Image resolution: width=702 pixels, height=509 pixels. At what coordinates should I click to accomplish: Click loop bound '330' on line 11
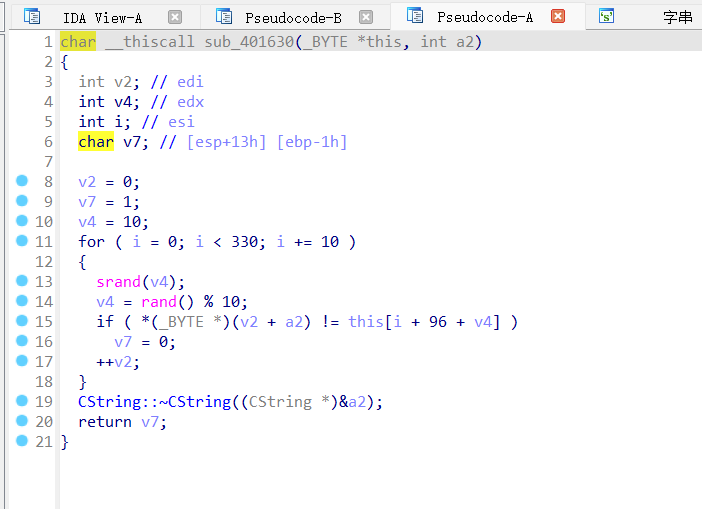coord(244,242)
